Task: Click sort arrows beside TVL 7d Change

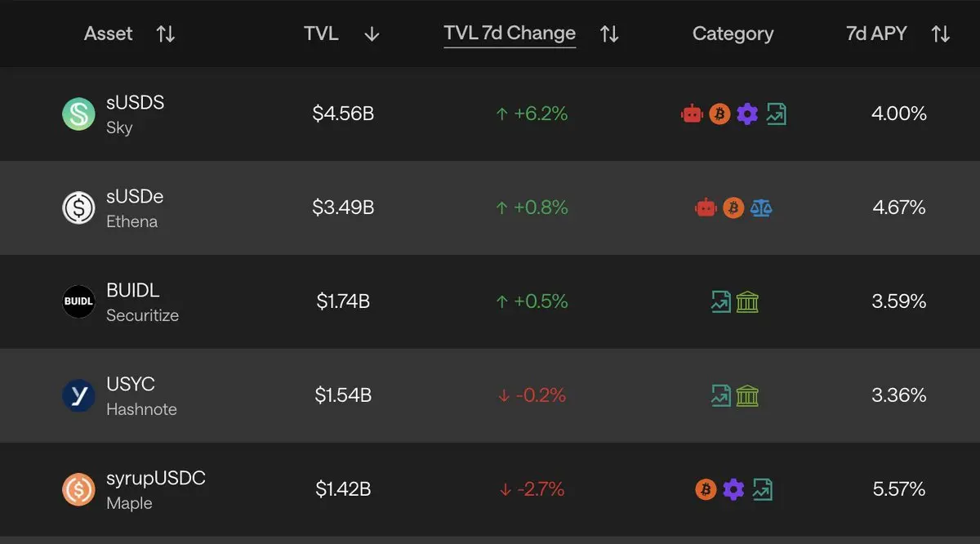Action: pos(609,34)
